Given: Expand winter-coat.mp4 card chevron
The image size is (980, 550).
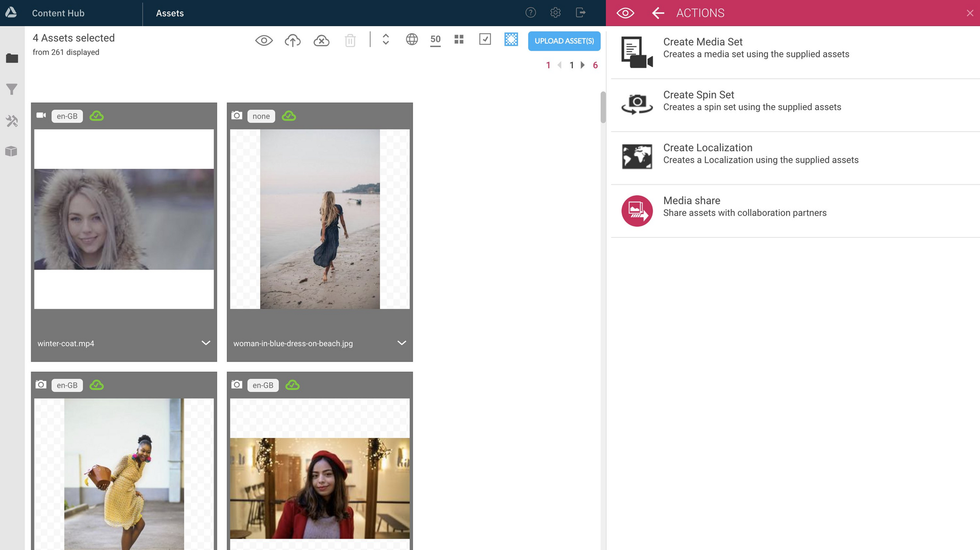Looking at the screenshot, I should point(206,343).
